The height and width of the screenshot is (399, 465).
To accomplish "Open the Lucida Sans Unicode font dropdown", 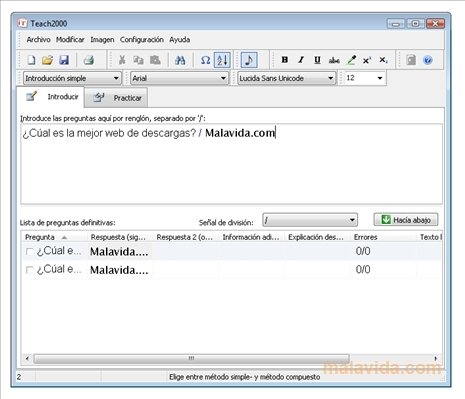I will point(286,78).
